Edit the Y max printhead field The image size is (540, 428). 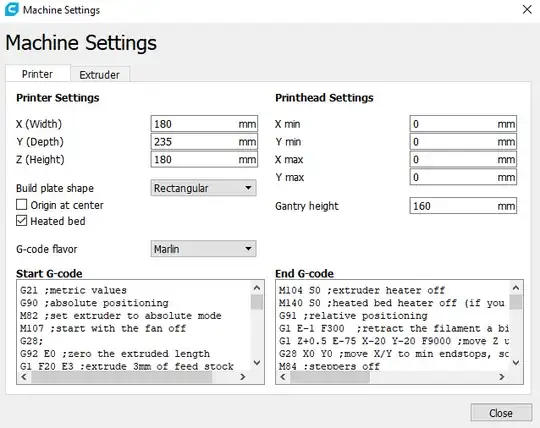[x=463, y=177]
